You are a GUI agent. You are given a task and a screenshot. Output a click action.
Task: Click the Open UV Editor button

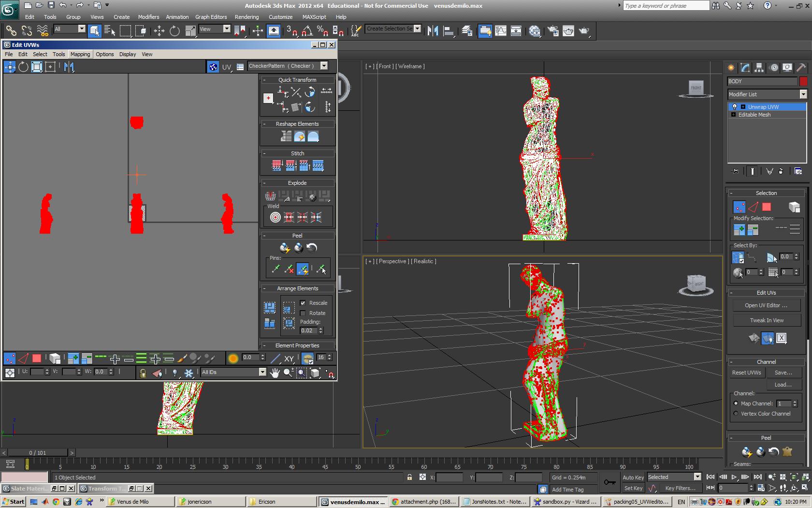(766, 305)
